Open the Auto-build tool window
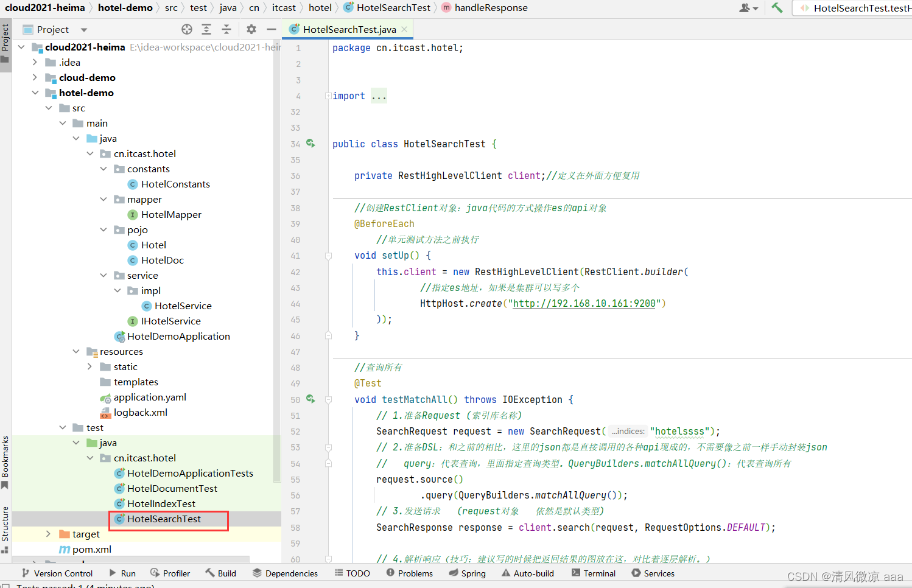912x588 pixels. click(x=528, y=573)
